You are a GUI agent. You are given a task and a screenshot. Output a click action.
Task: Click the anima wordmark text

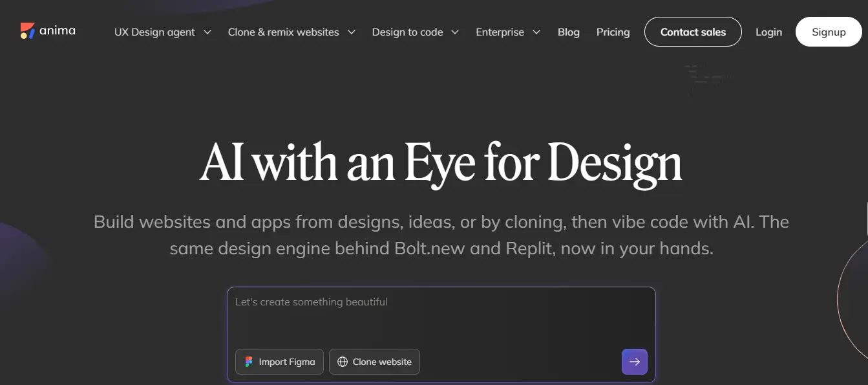(58, 30)
